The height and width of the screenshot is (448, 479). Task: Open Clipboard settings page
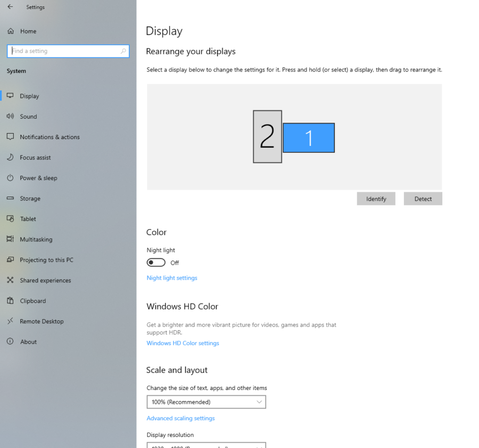[68, 300]
